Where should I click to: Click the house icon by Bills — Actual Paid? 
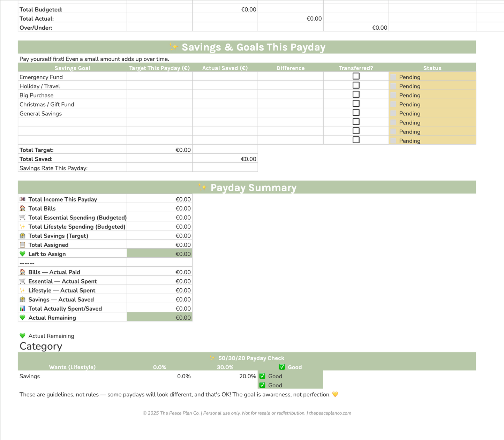click(23, 272)
